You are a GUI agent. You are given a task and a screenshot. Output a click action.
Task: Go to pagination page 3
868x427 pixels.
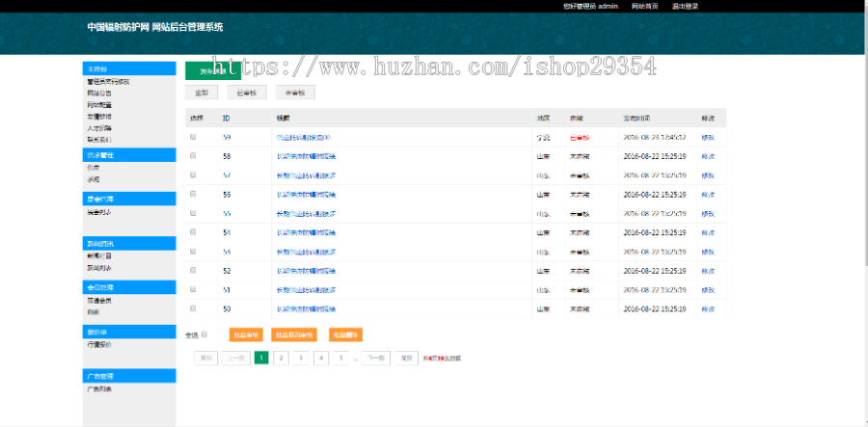coord(301,359)
